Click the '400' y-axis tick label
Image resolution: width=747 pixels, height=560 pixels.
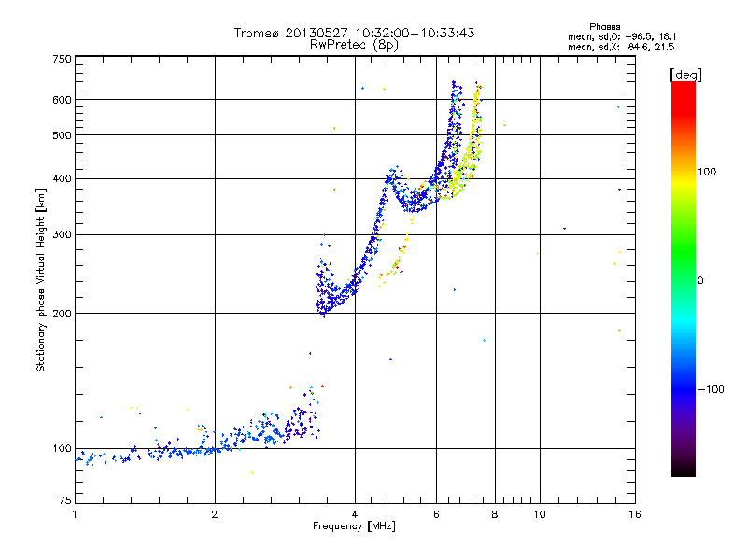pos(62,179)
